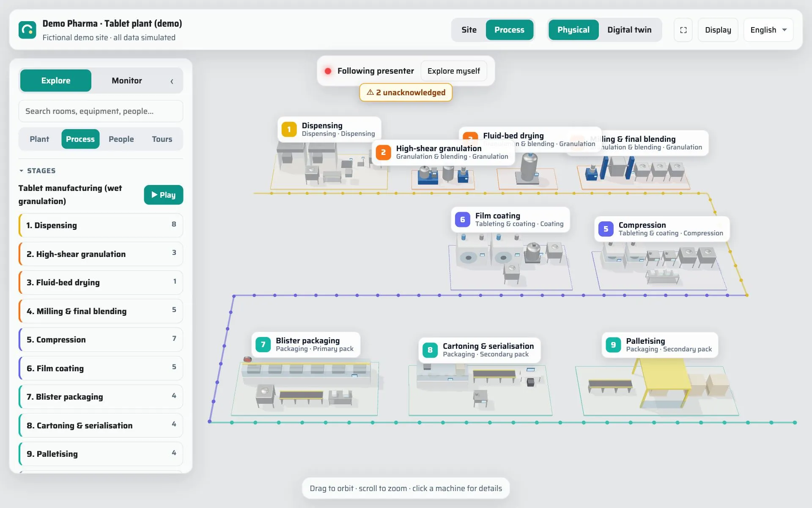Click the Blister packaging stage 7 badge
This screenshot has width=812, height=508.
pyautogui.click(x=263, y=345)
